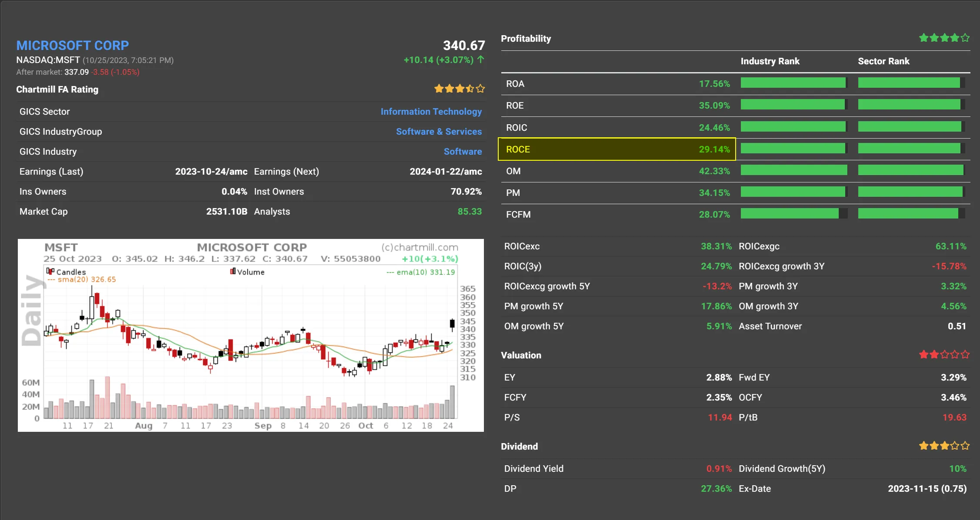Click the Candles legend icon in chart
980x520 pixels.
[50, 272]
